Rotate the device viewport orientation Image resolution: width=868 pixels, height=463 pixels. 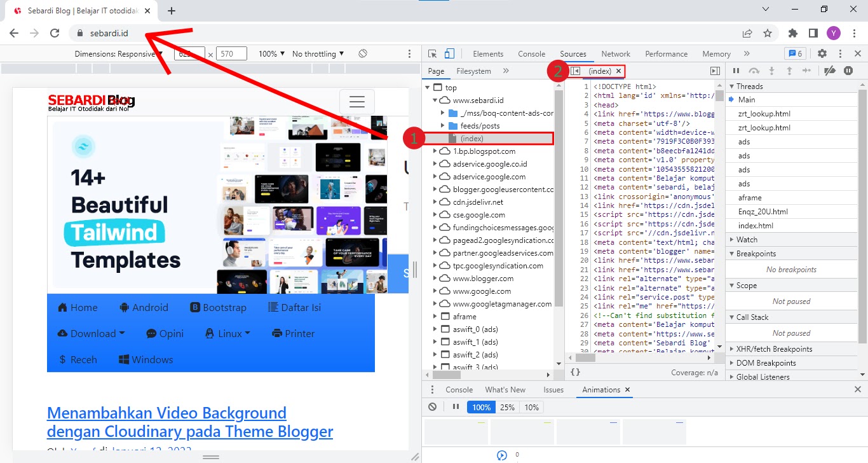click(363, 54)
